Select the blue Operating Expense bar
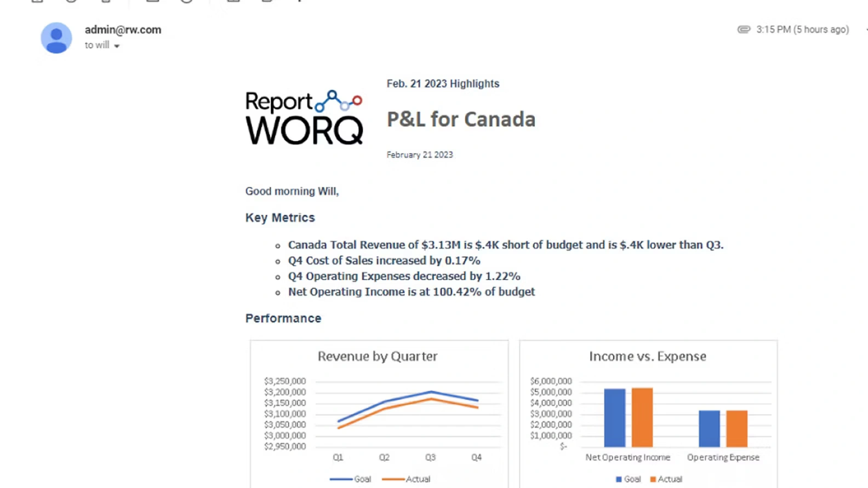868x488 pixels. point(709,429)
